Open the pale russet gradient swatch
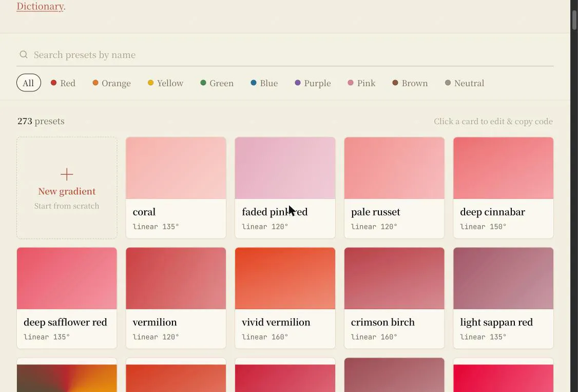Image resolution: width=578 pixels, height=392 pixels. point(394,168)
